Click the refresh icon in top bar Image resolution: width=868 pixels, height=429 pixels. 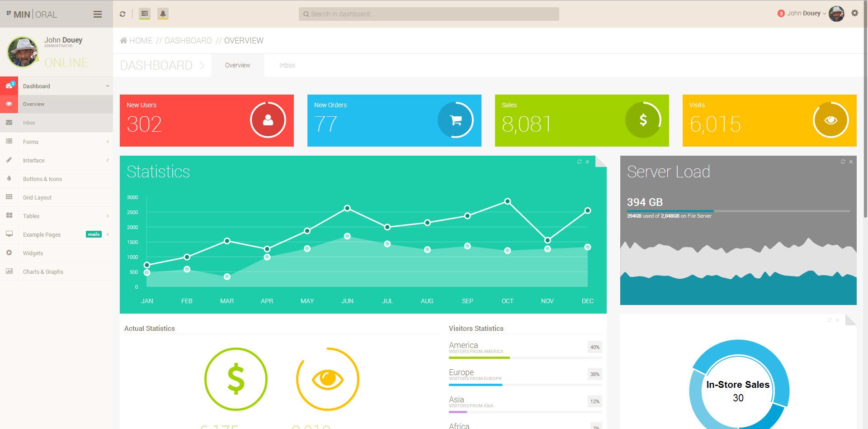pos(123,14)
